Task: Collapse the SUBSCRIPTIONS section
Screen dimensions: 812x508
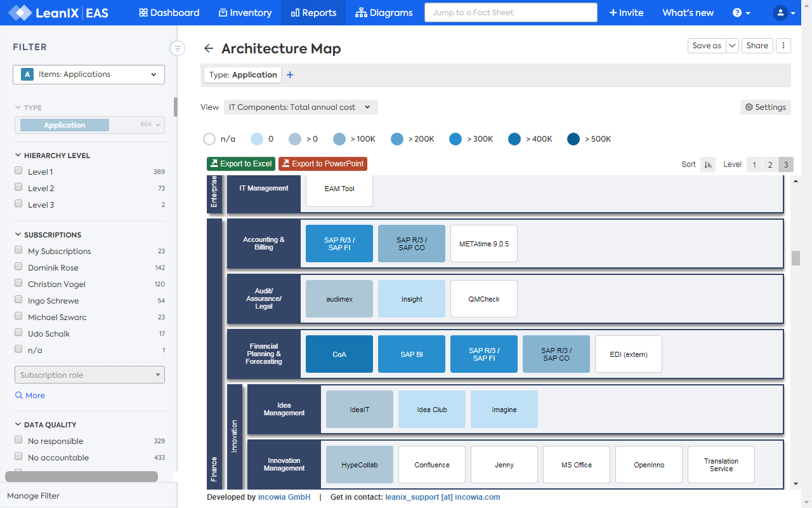Action: point(48,235)
